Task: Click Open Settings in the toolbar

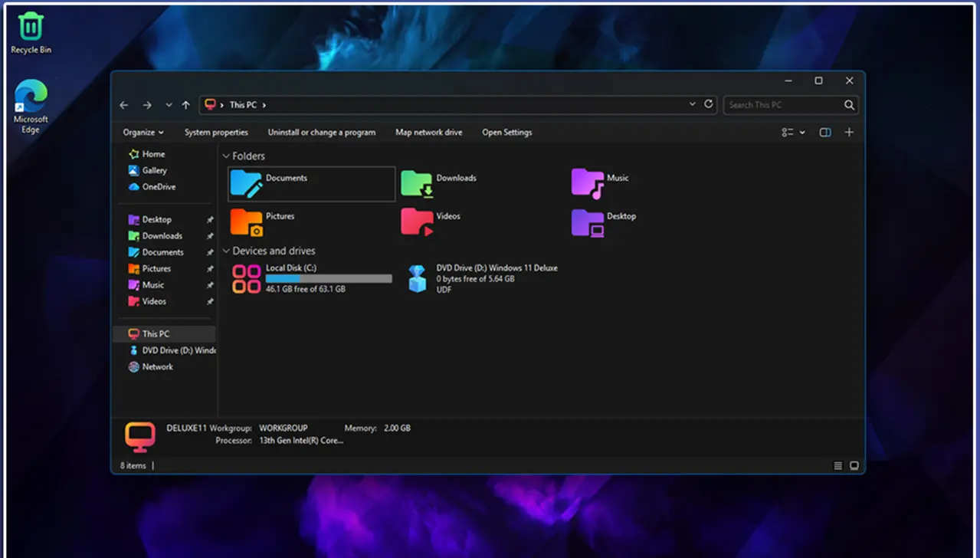Action: [507, 133]
